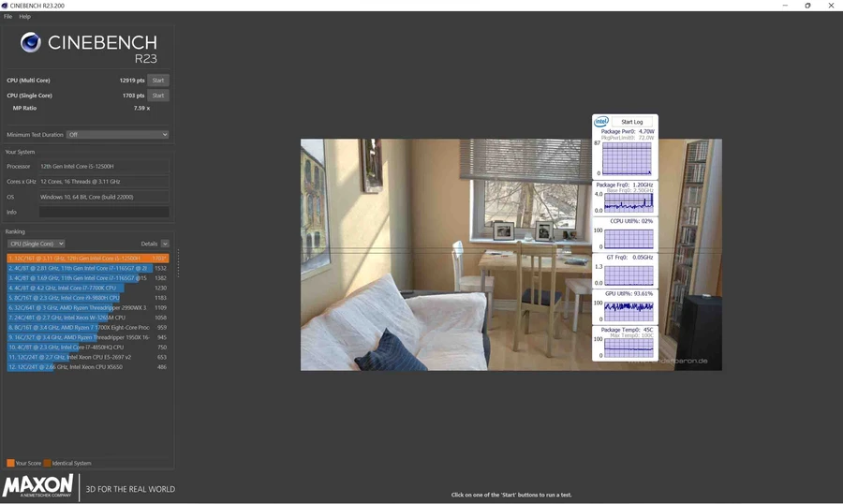Select ranking row Core i7-4850HQ CPU
The width and height of the screenshot is (843, 504).
[88, 347]
